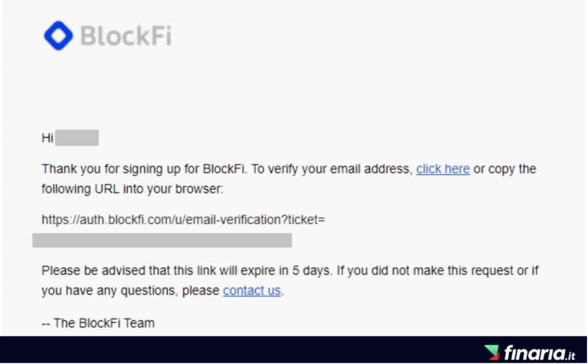Image resolution: width=588 pixels, height=364 pixels.
Task: Click the "-- The BlockFi Team" signature
Action: tap(98, 323)
